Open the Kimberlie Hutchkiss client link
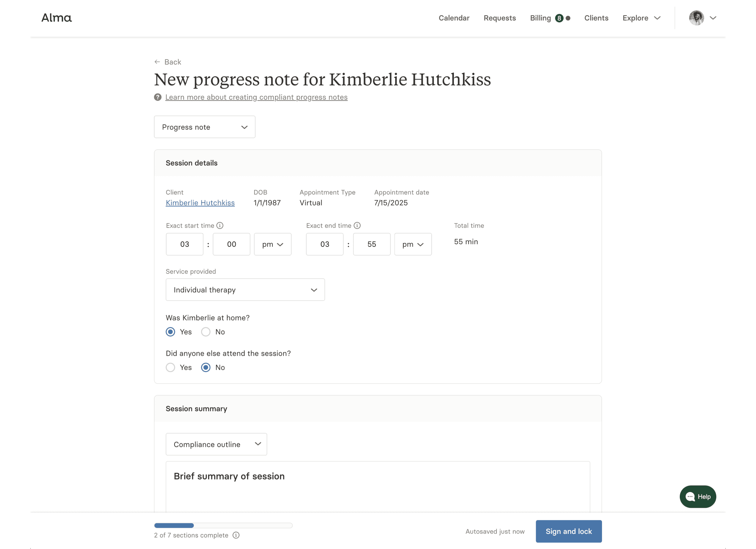Screen dimensions: 756x549 coord(200,202)
